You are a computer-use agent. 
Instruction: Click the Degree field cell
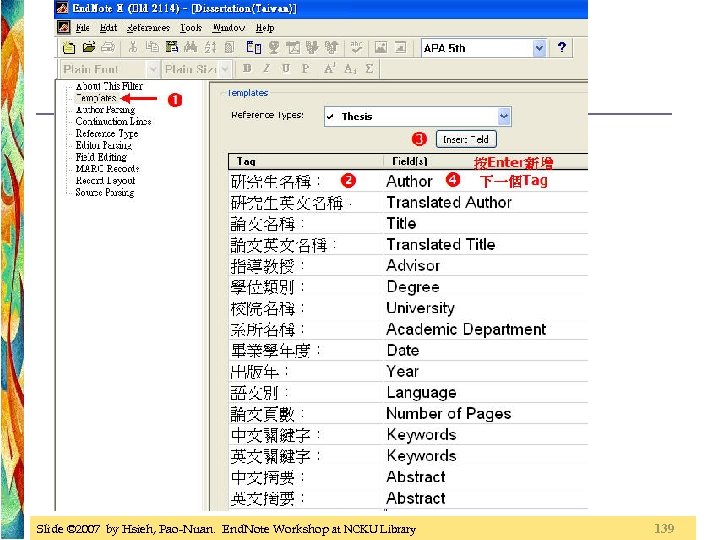pyautogui.click(x=486, y=287)
